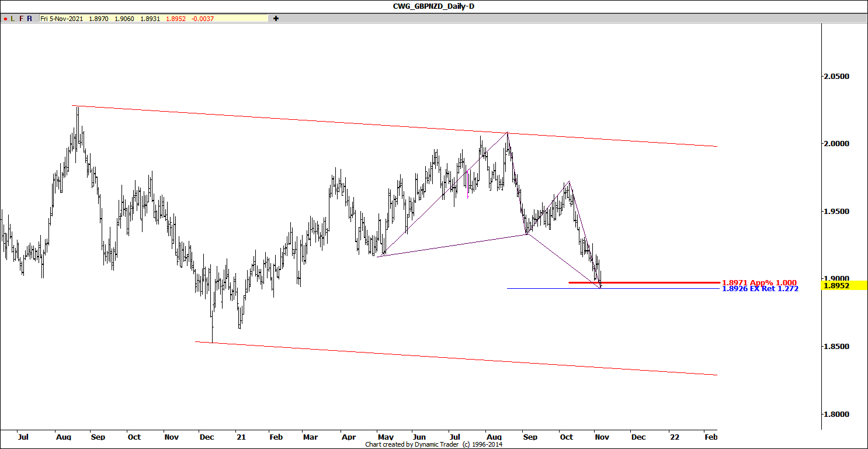This screenshot has height=449, width=868.
Task: Click the blue R button in the toolbar
Action: tap(29, 19)
